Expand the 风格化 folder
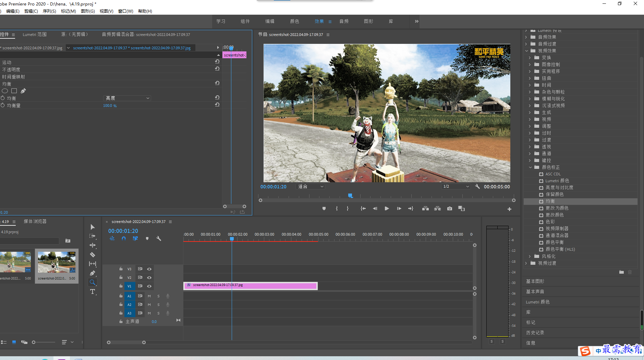Image resolution: width=644 pixels, height=360 pixels. [x=530, y=256]
